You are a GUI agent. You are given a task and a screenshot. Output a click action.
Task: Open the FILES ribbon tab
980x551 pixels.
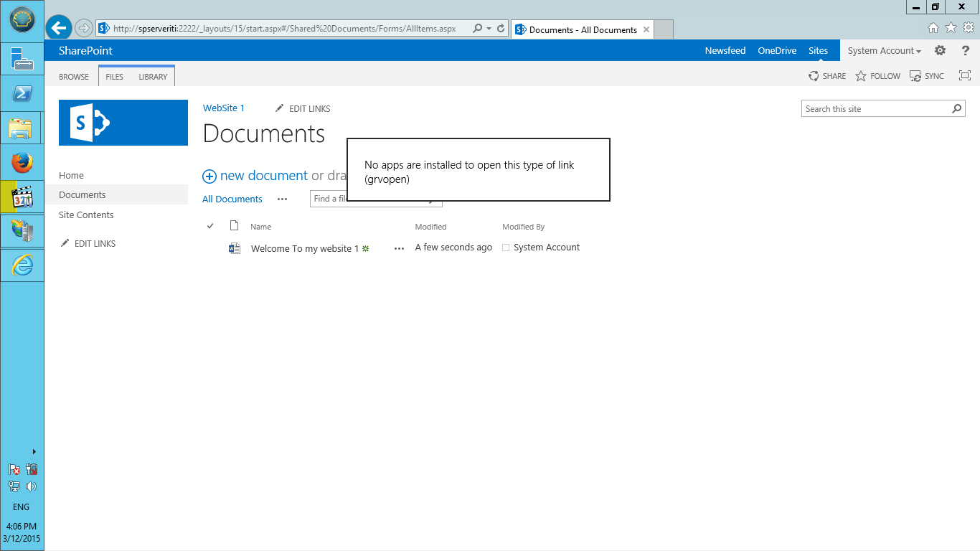tap(115, 77)
